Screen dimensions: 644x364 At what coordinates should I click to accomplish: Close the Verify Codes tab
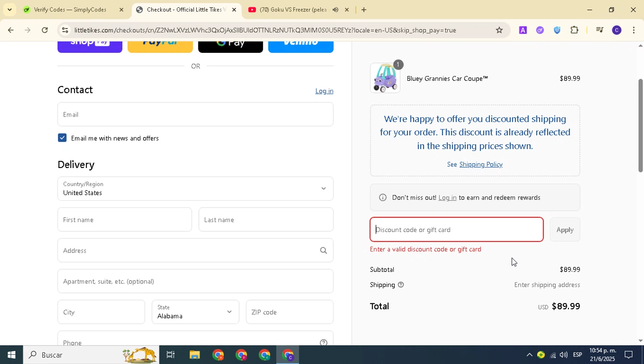point(121,9)
